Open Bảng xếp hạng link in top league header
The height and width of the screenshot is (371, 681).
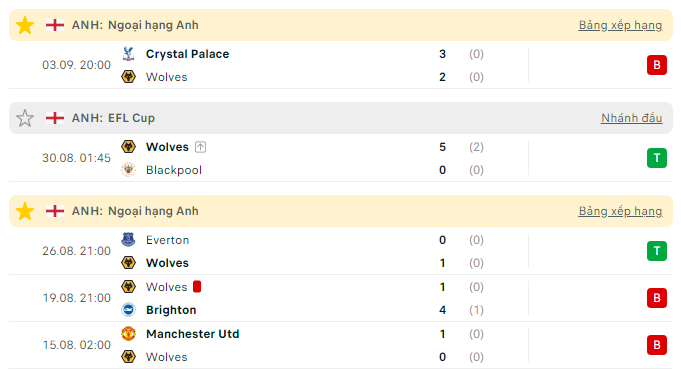(620, 25)
